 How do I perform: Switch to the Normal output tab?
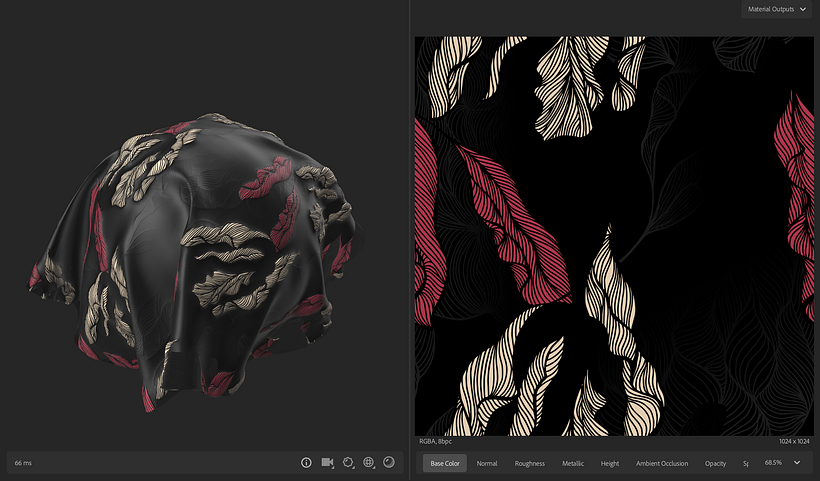pos(486,463)
